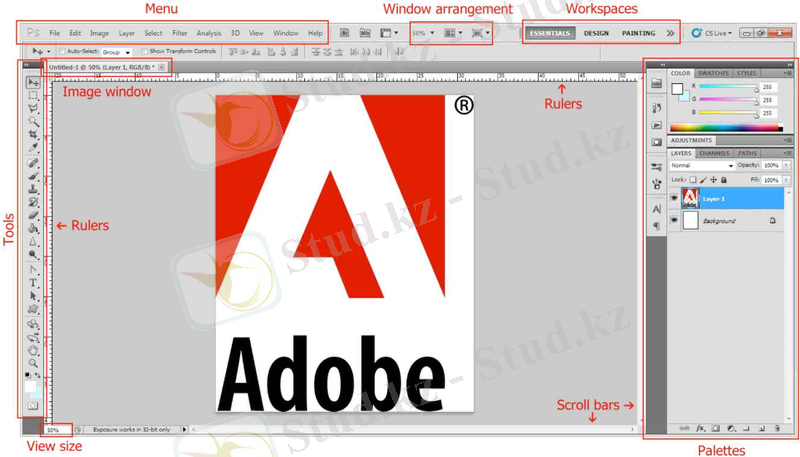
Task: Switch to the Design workspace
Action: (596, 33)
